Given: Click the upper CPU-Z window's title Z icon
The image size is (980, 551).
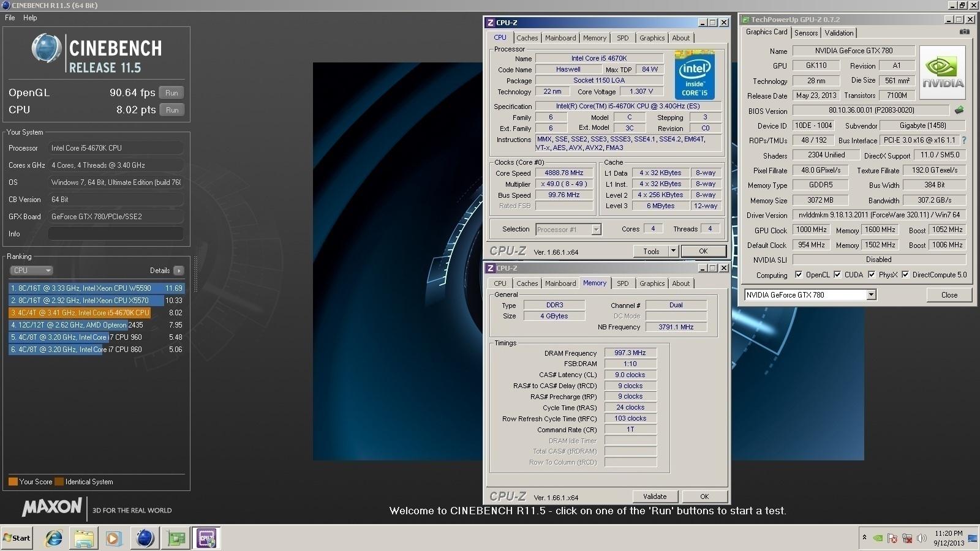Looking at the screenshot, I should coord(490,23).
